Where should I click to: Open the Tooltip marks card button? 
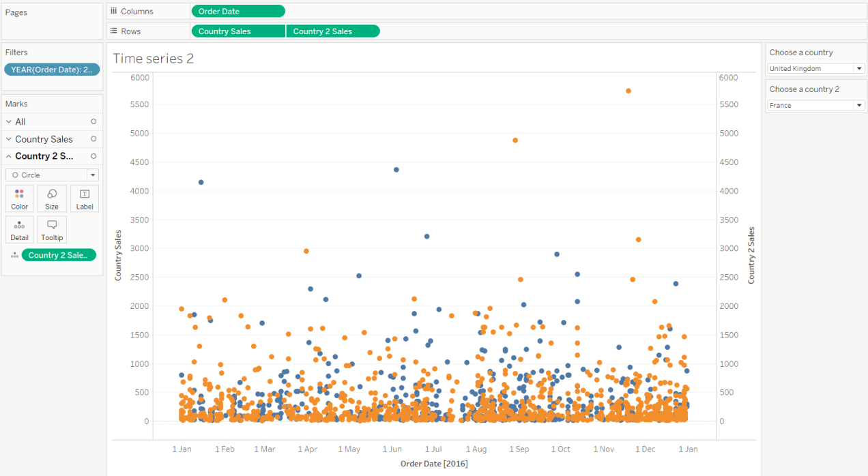tap(52, 230)
